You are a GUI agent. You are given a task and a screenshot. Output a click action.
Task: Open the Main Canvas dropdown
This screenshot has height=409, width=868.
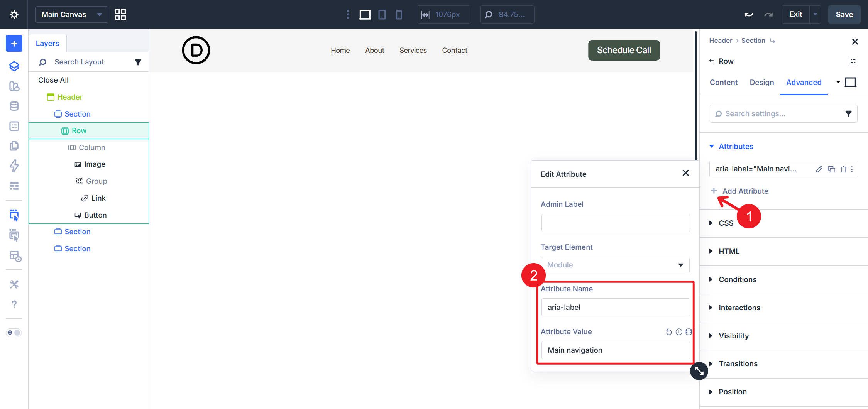tap(71, 15)
